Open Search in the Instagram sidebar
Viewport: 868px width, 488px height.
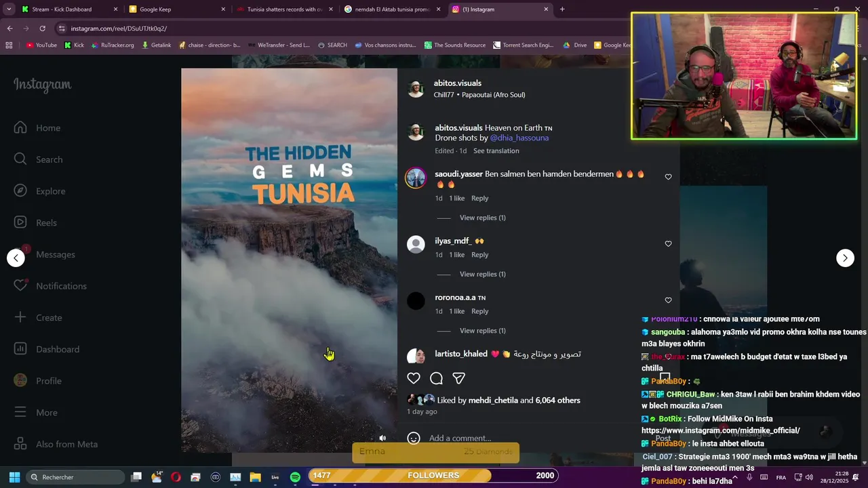[38, 159]
